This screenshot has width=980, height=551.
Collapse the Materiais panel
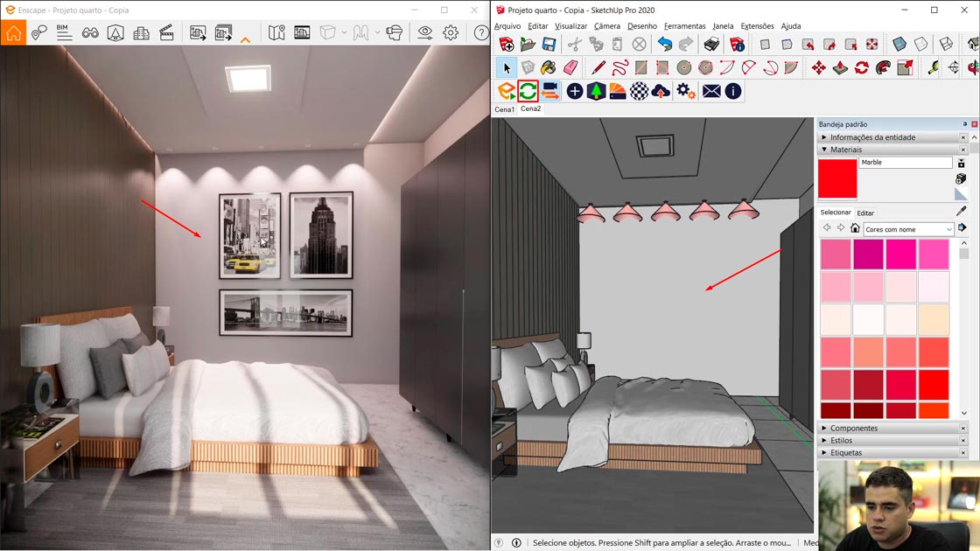pos(823,150)
